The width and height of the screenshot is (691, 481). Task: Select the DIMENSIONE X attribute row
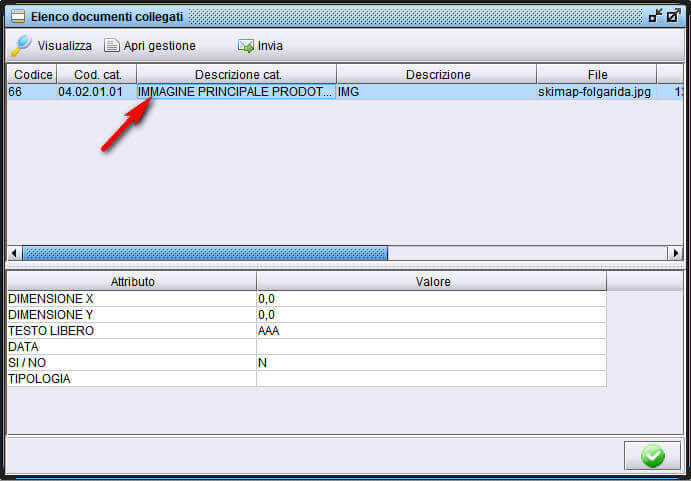click(x=307, y=299)
